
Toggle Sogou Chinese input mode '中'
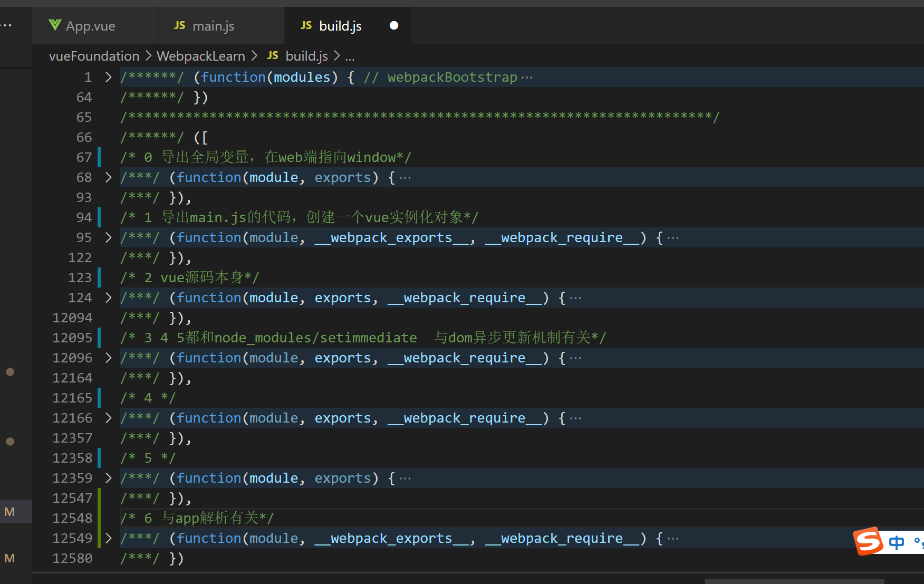896,542
